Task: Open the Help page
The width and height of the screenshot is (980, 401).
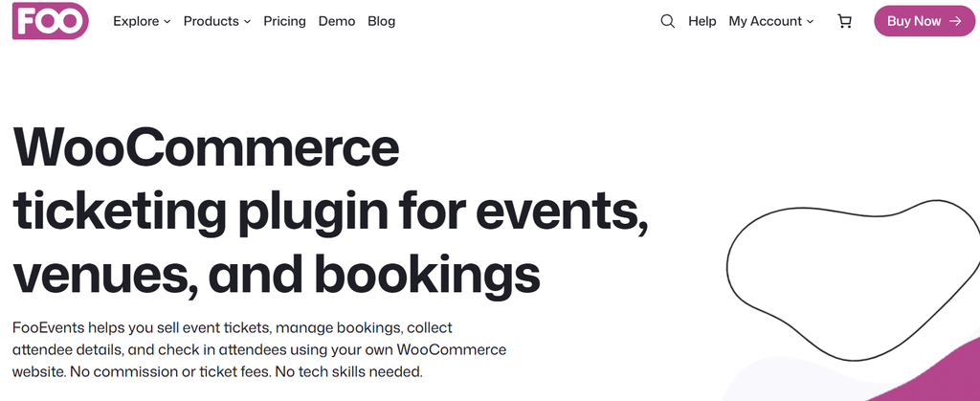Action: 702,21
